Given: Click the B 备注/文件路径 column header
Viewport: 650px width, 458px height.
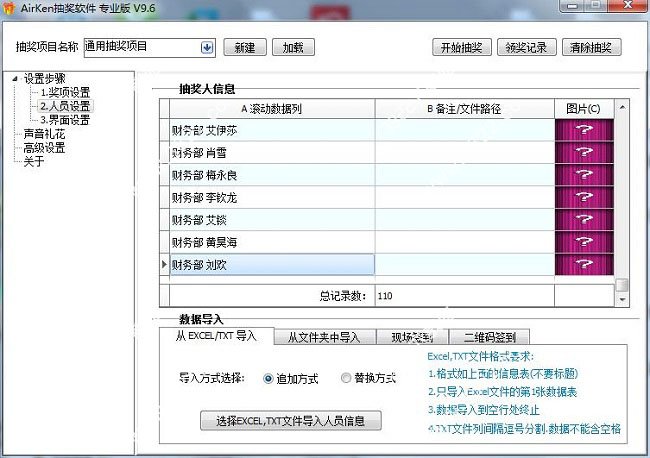Looking at the screenshot, I should pyautogui.click(x=465, y=109).
